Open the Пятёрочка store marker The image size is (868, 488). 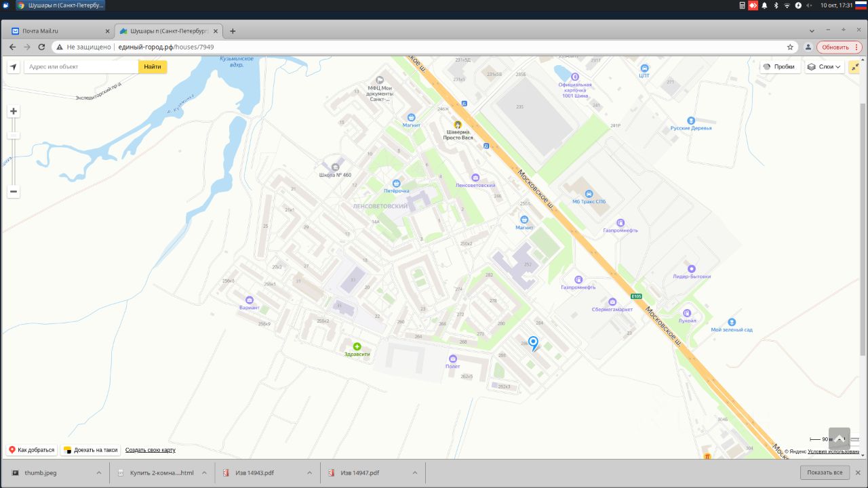point(396,184)
